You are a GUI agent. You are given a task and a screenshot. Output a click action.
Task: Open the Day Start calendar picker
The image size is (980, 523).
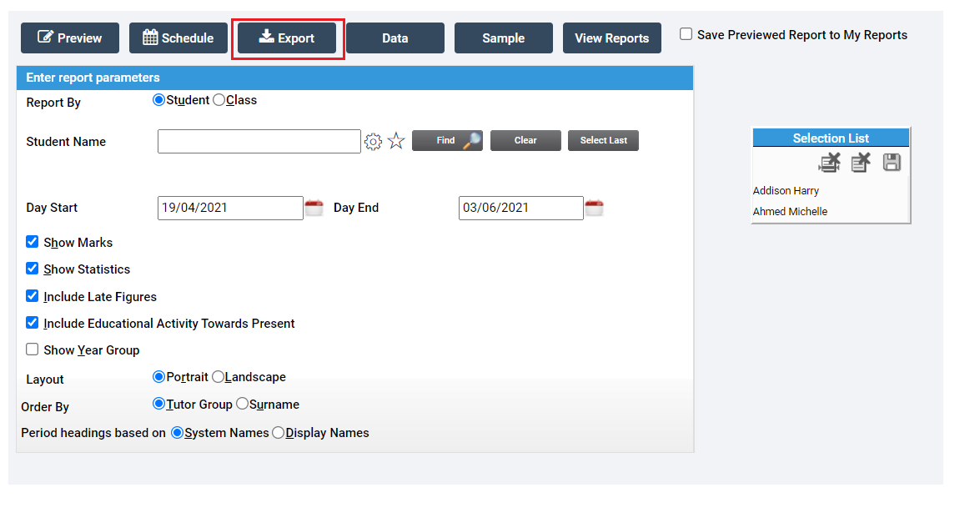coord(314,208)
